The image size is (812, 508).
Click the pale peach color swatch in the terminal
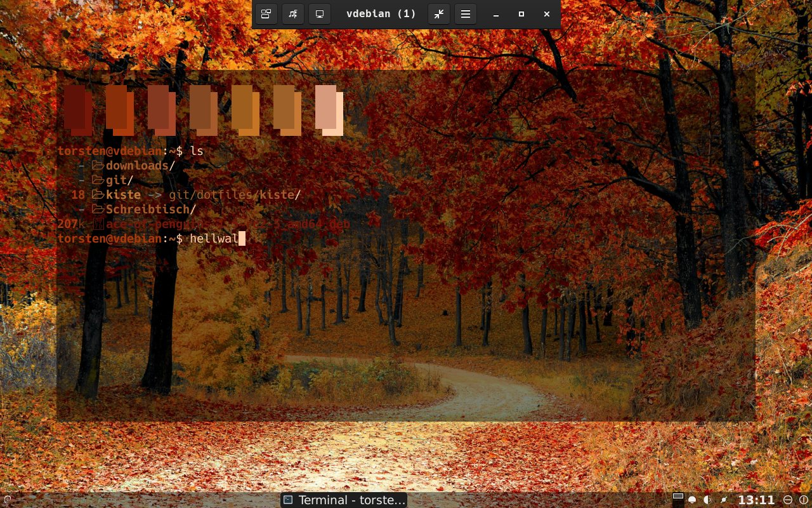point(329,110)
